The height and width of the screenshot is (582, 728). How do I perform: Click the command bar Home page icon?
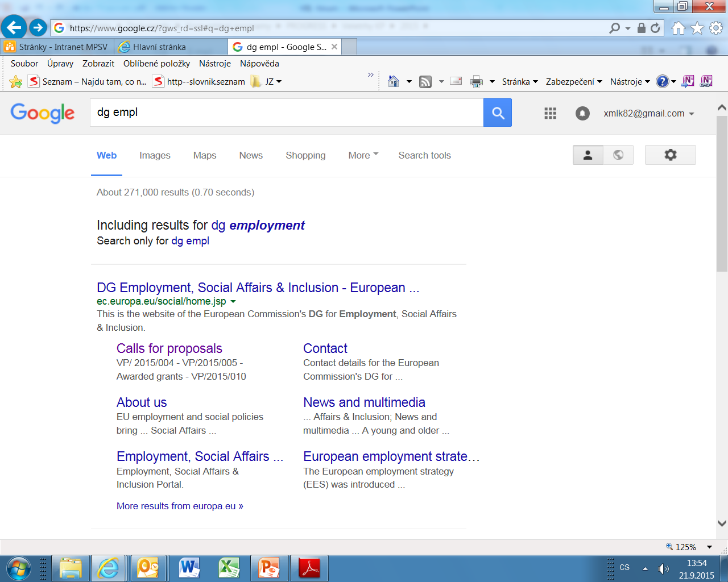click(x=394, y=81)
